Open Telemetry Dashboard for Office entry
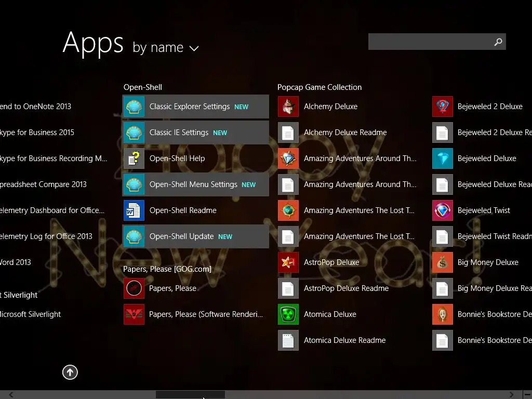This screenshot has height=399, width=532. [52, 210]
